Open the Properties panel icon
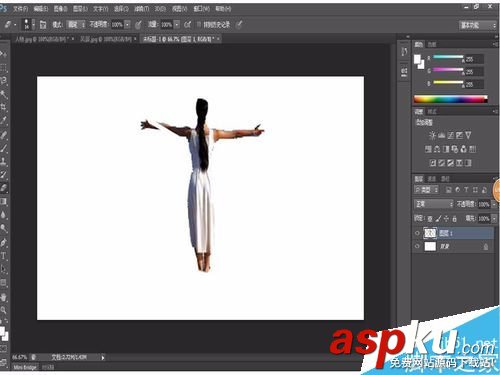The height and width of the screenshot is (375, 500). tap(404, 71)
